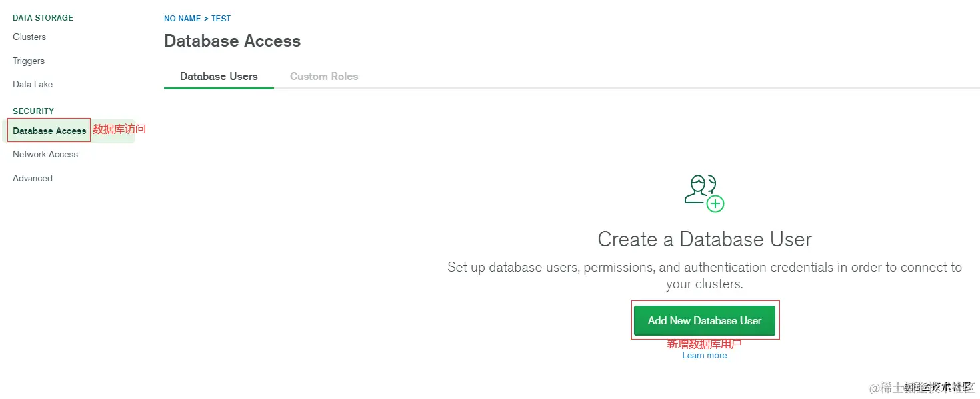Open the Clusters page
This screenshot has height=399, width=980.
29,37
